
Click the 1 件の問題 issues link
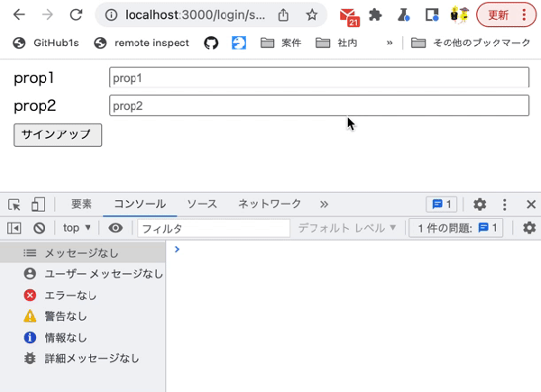(x=456, y=228)
